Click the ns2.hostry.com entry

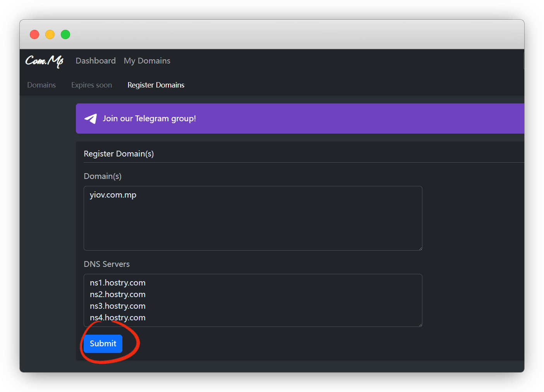click(118, 294)
